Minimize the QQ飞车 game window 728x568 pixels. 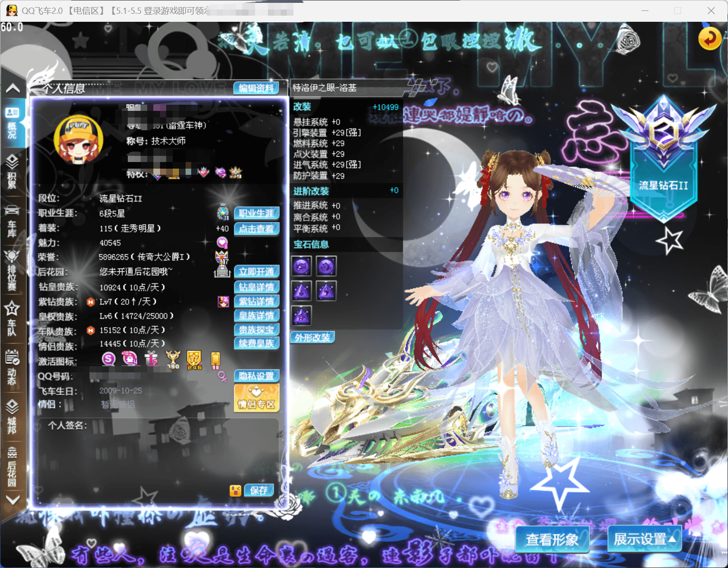pyautogui.click(x=646, y=10)
